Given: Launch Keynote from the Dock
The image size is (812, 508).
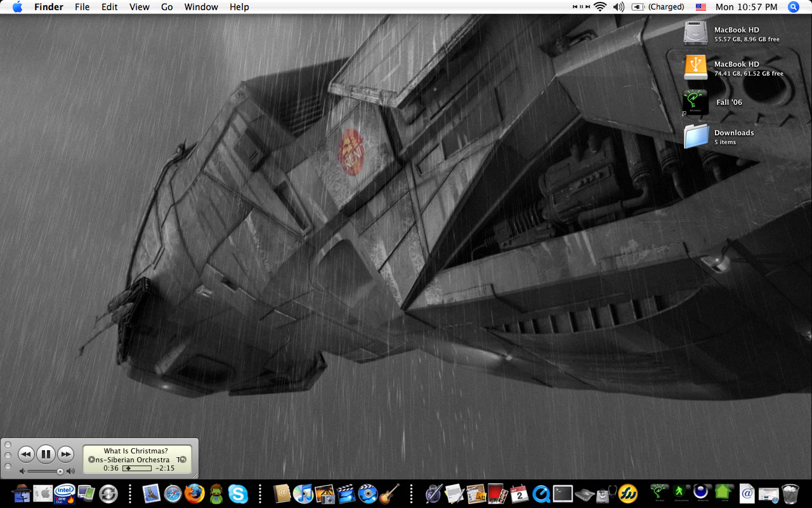Looking at the screenshot, I should (x=476, y=493).
